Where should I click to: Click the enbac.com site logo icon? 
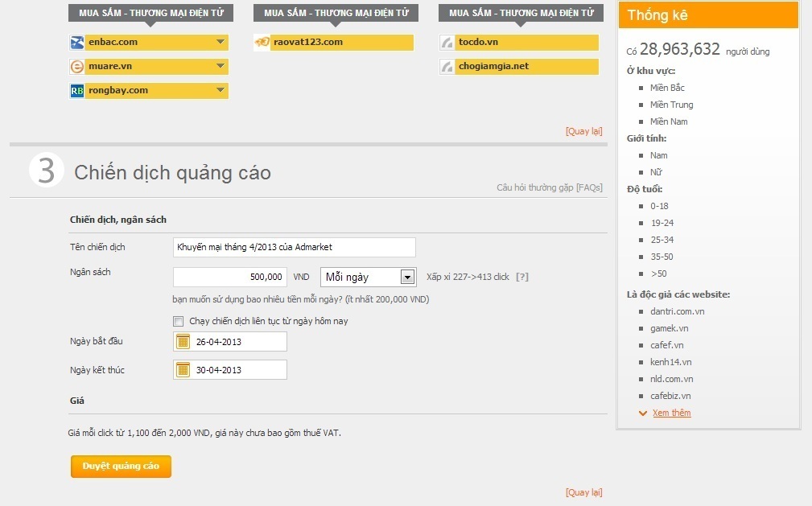tap(77, 43)
